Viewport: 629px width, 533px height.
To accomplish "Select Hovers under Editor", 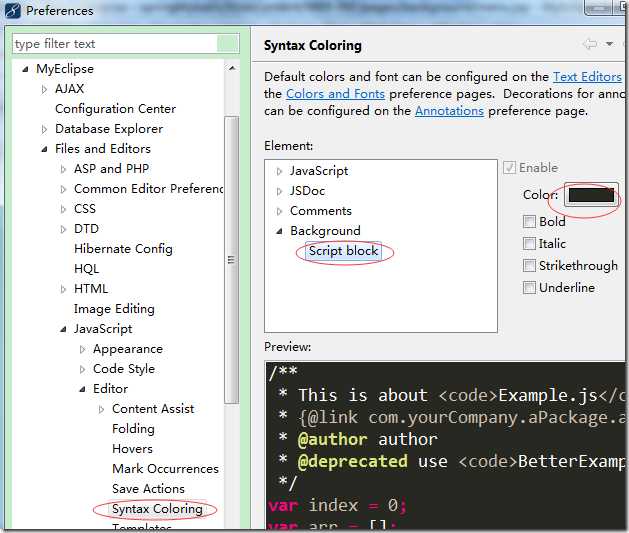I will pos(133,449).
